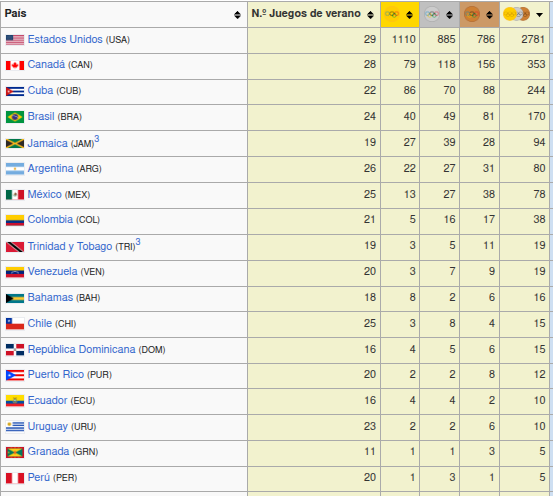This screenshot has width=553, height=496.
Task: Open the Argentina link
Action: (x=50, y=168)
